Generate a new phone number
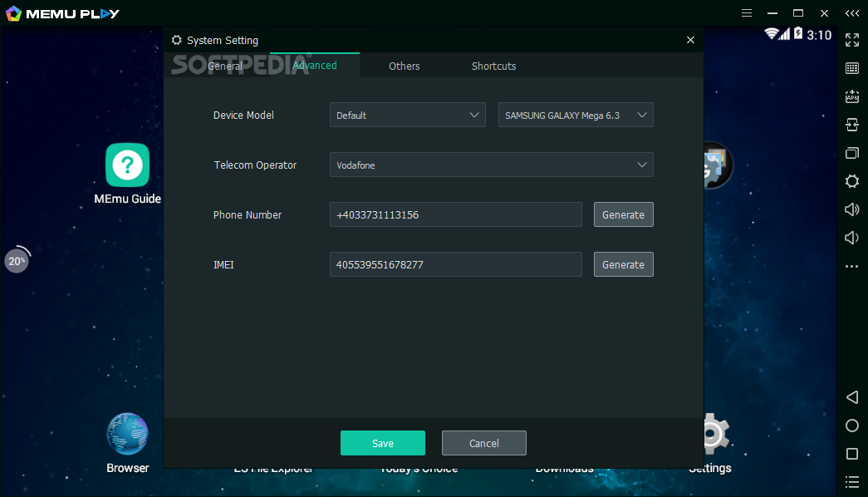This screenshot has height=497, width=868. coord(623,214)
